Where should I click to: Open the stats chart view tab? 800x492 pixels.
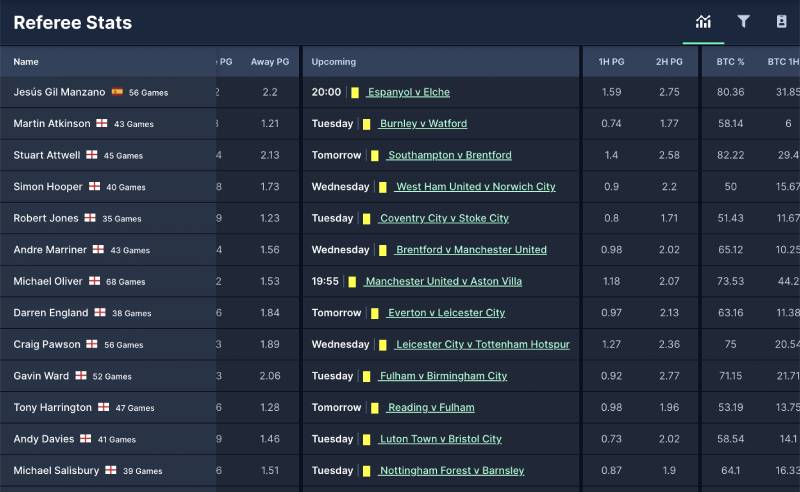pyautogui.click(x=703, y=22)
